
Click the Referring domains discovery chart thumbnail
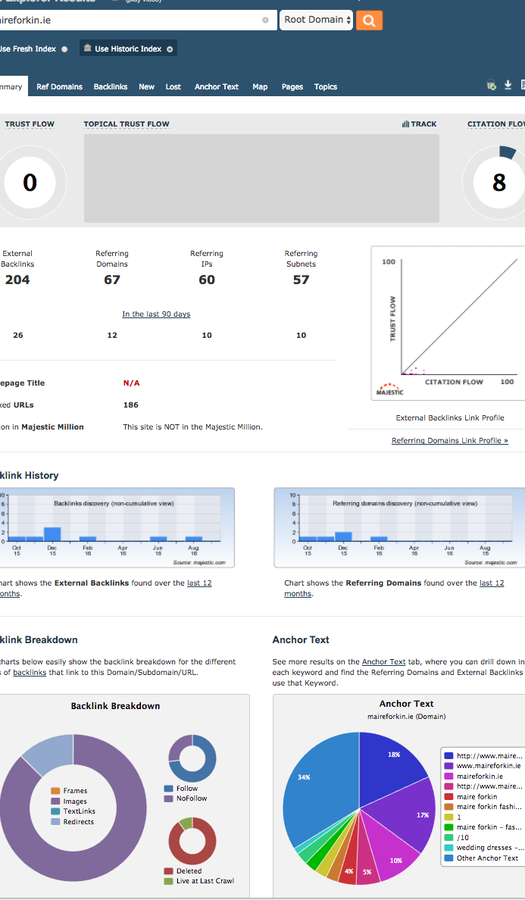pos(398,527)
